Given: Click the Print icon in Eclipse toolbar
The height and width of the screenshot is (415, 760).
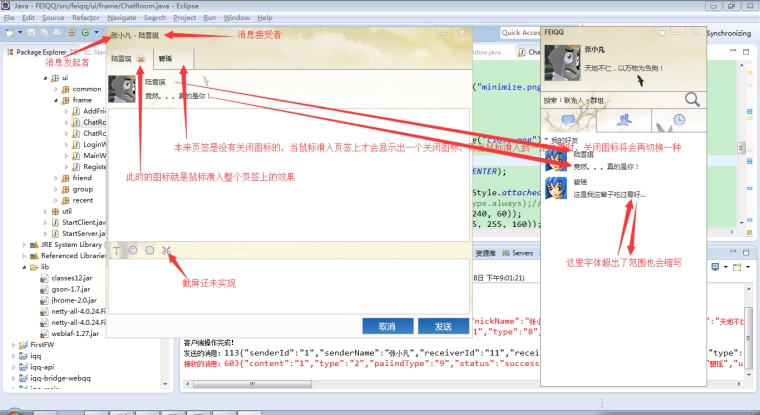Looking at the screenshot, I should click(57, 32).
